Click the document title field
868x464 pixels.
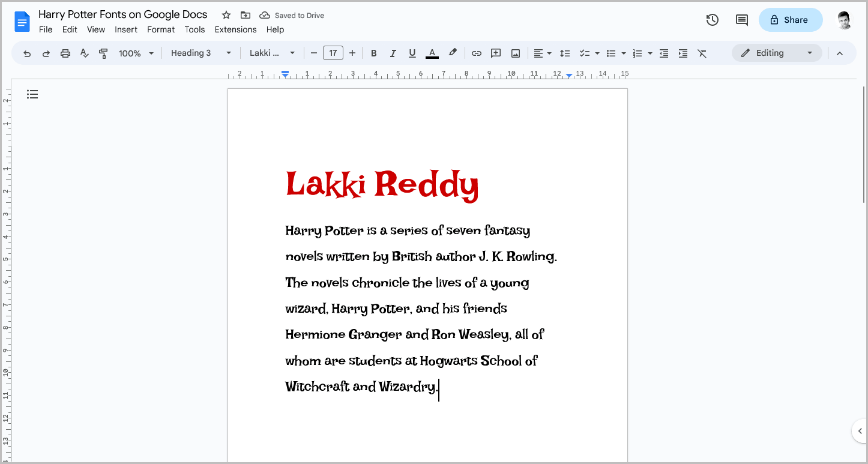tap(122, 14)
